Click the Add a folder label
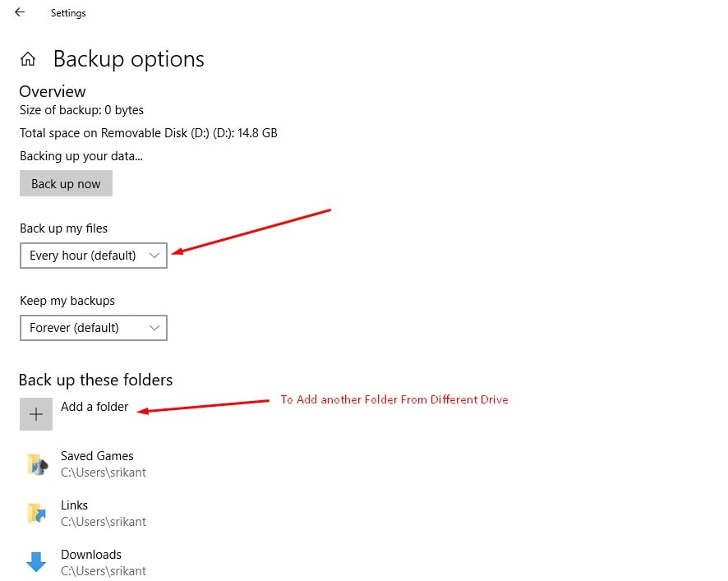Screen dimensions: 728x581 click(94, 407)
